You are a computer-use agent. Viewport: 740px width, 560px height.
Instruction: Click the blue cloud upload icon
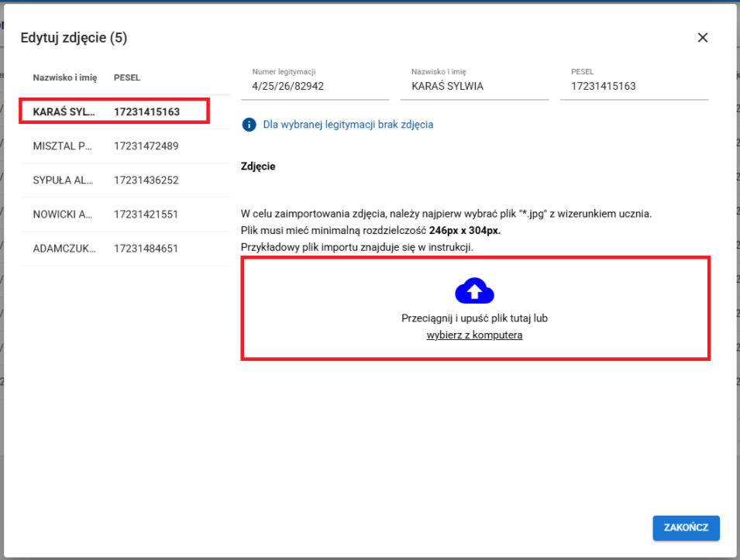point(474,291)
